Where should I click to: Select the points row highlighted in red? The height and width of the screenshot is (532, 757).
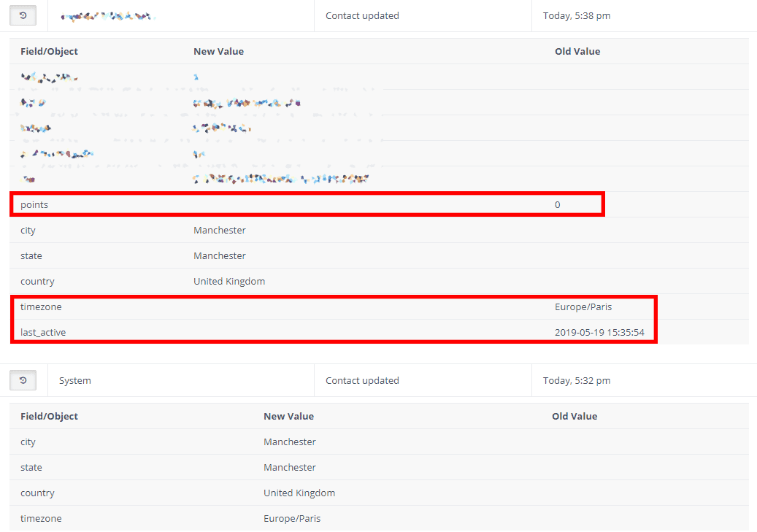point(307,204)
